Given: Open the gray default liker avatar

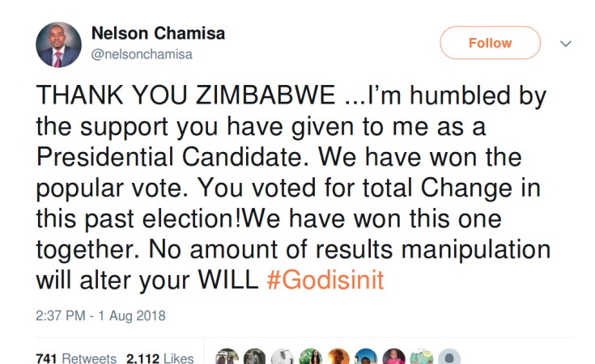Looking at the screenshot, I should click(449, 358).
